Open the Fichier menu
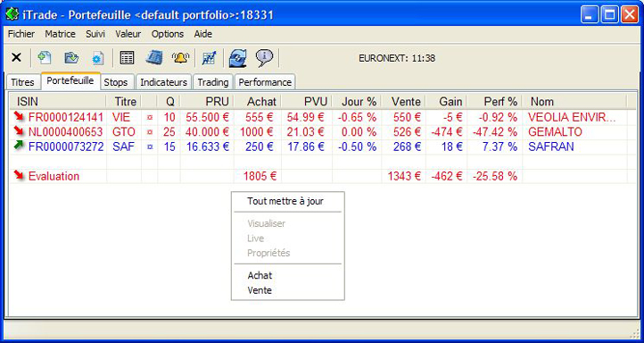The height and width of the screenshot is (343, 644). tap(21, 34)
